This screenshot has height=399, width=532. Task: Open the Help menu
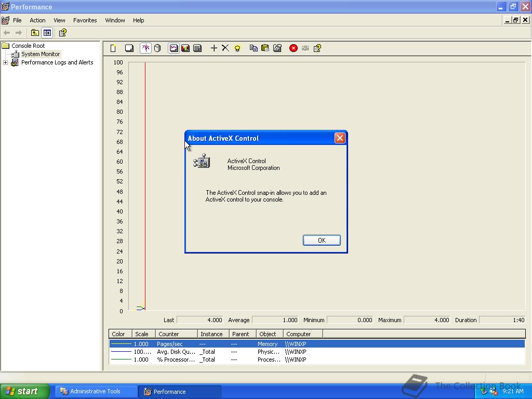(138, 20)
